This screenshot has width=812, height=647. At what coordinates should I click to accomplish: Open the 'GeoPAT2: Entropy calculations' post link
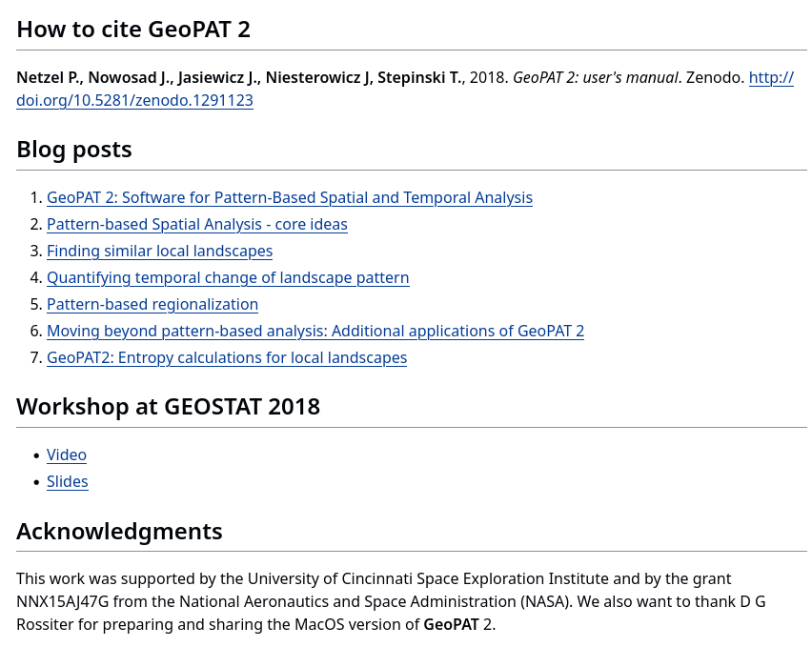coord(226,357)
